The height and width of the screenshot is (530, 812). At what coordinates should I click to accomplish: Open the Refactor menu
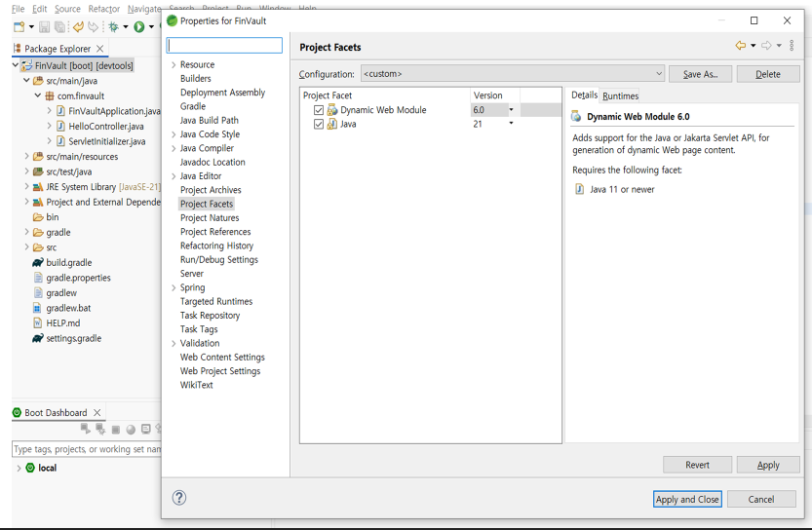(103, 9)
